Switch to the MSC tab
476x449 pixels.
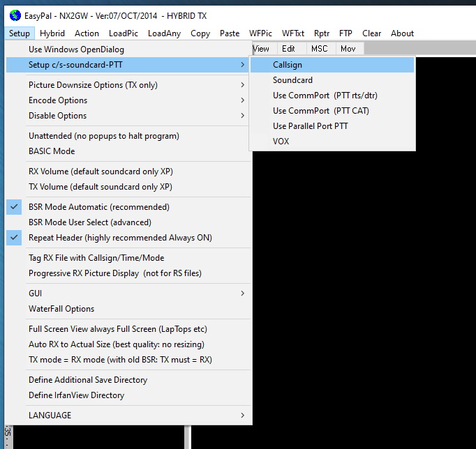click(x=319, y=49)
